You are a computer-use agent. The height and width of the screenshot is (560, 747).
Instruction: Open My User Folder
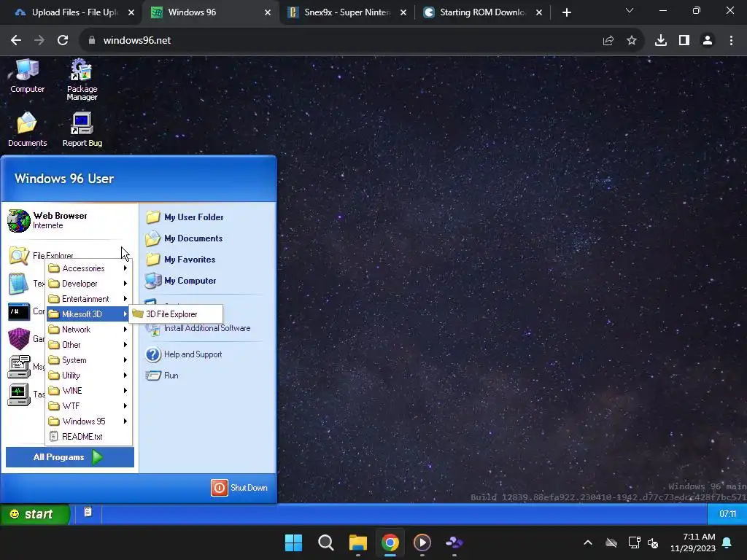(185, 217)
